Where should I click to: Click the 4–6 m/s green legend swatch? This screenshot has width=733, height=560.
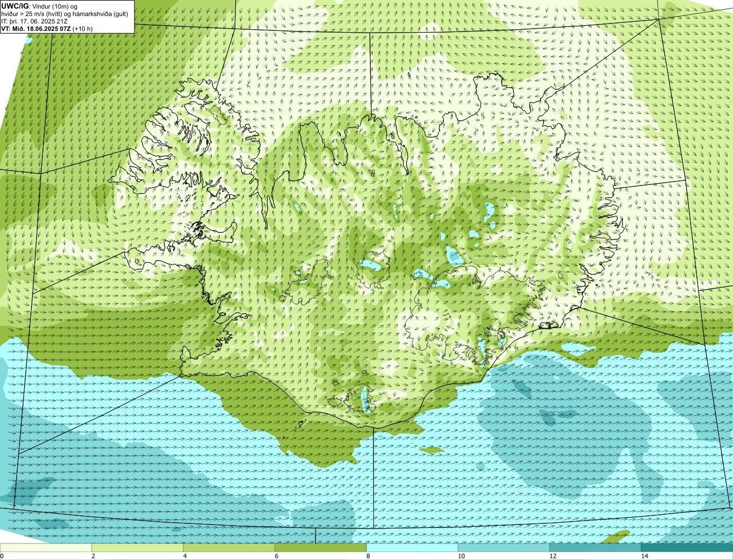coord(229,547)
